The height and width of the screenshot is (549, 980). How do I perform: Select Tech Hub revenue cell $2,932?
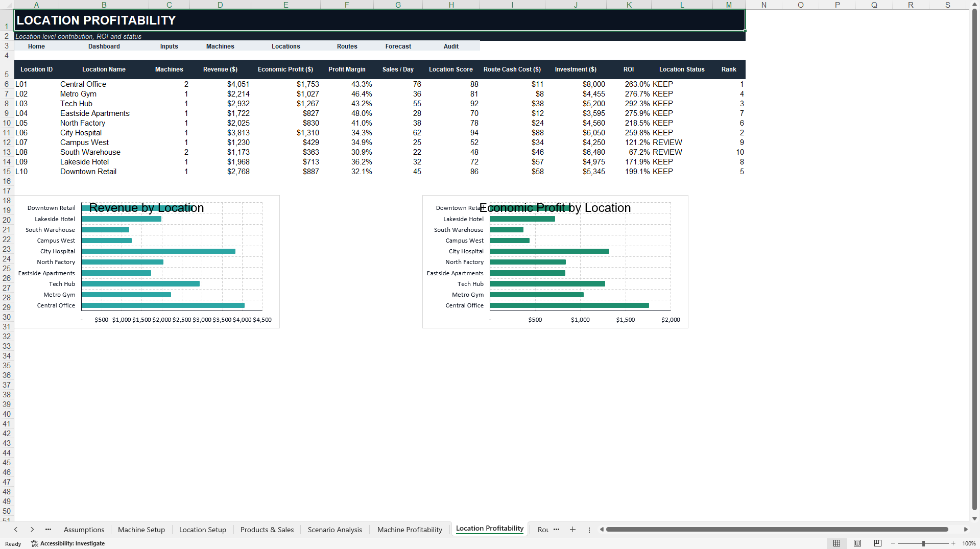point(220,104)
